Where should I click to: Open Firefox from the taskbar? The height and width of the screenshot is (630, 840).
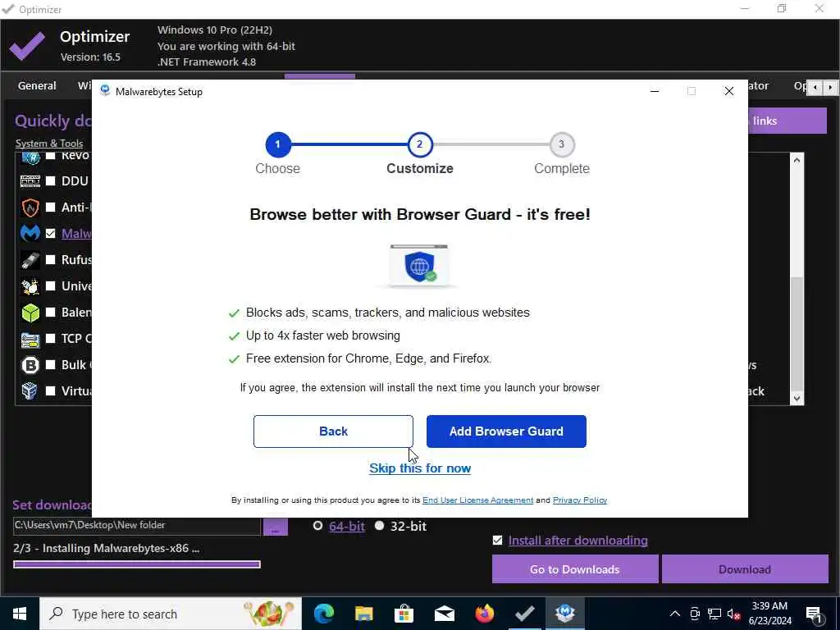485,614
